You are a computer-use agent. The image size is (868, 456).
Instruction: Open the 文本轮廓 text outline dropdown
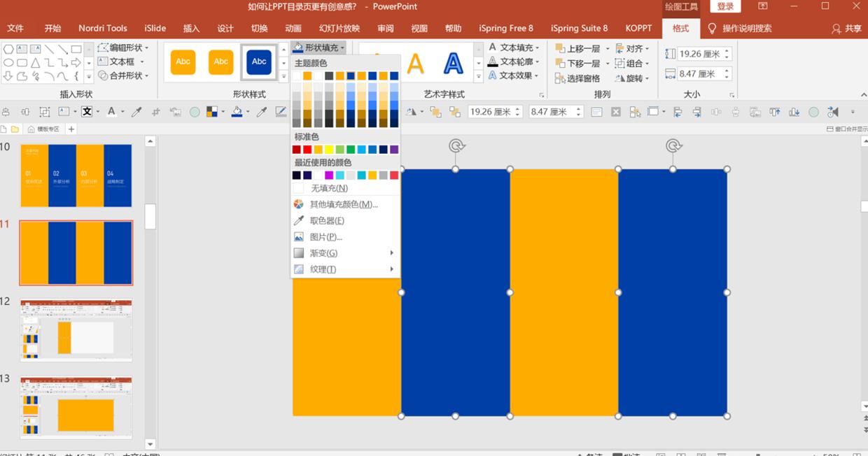click(514, 62)
